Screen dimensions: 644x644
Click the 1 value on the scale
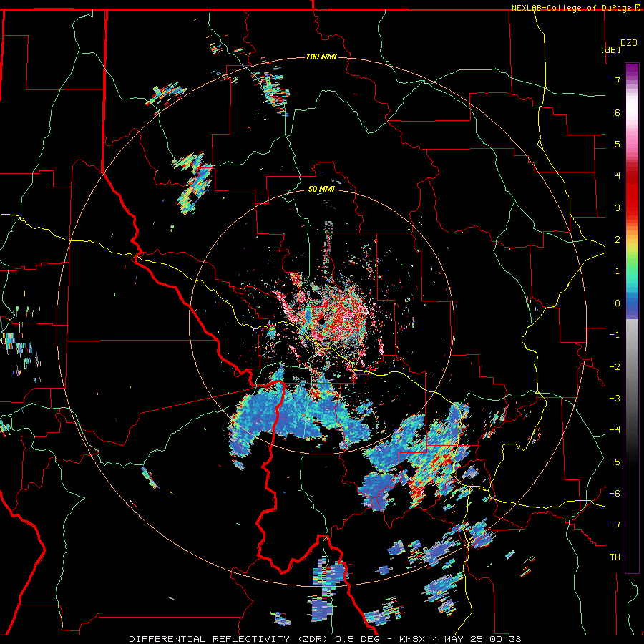coord(618,271)
